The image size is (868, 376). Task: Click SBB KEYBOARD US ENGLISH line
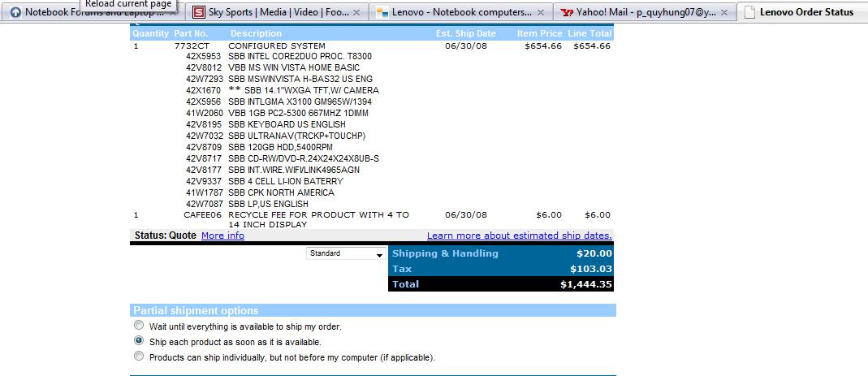coord(287,124)
